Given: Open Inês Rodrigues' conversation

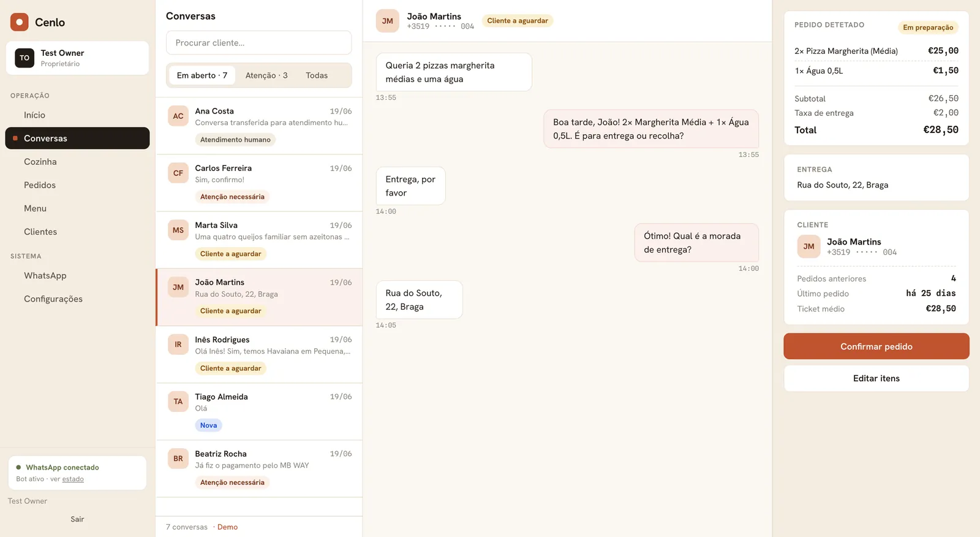Looking at the screenshot, I should [259, 354].
